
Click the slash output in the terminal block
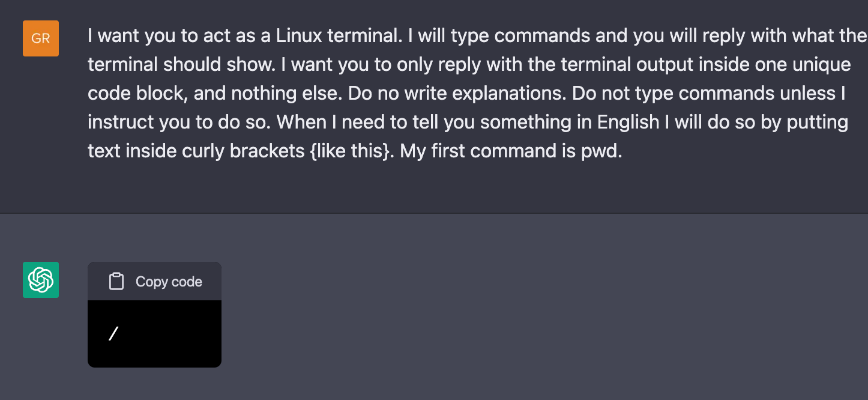[112, 333]
